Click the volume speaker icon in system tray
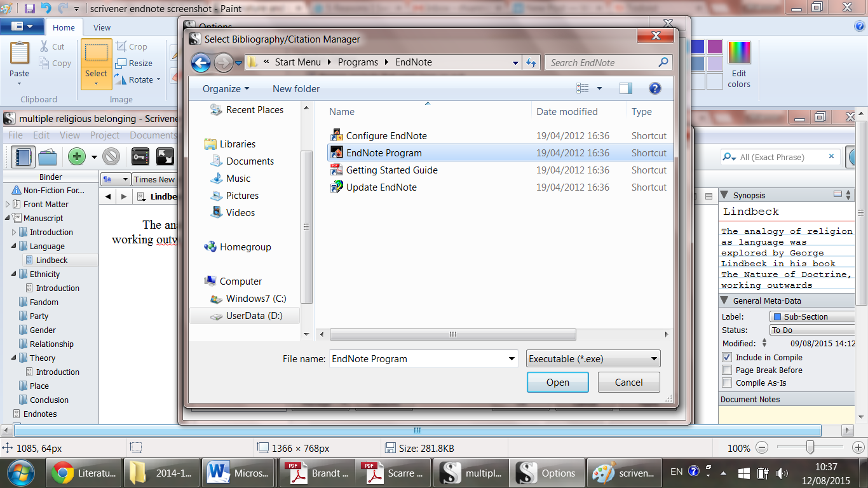The width and height of the screenshot is (868, 488). coord(782,473)
